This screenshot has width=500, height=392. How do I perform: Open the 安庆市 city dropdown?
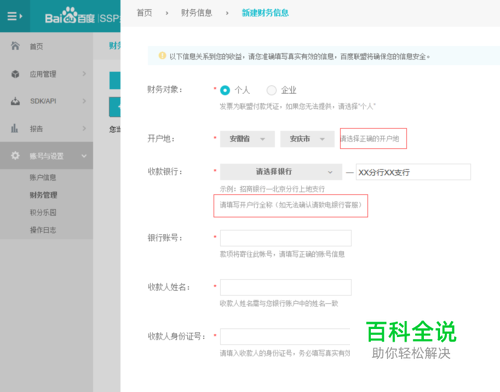click(x=307, y=139)
